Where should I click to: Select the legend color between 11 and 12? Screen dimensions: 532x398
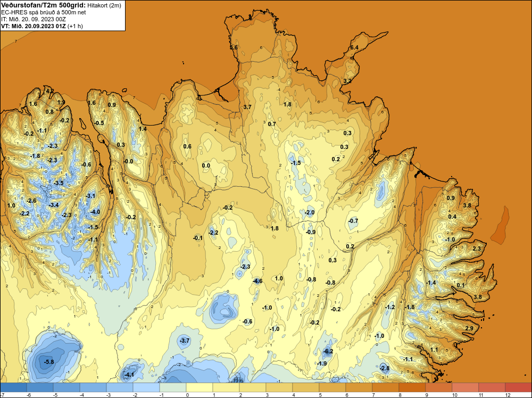(x=492, y=387)
